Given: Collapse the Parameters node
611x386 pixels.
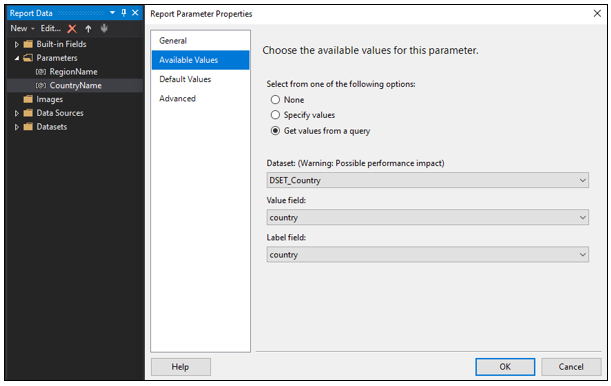Looking at the screenshot, I should click(16, 58).
